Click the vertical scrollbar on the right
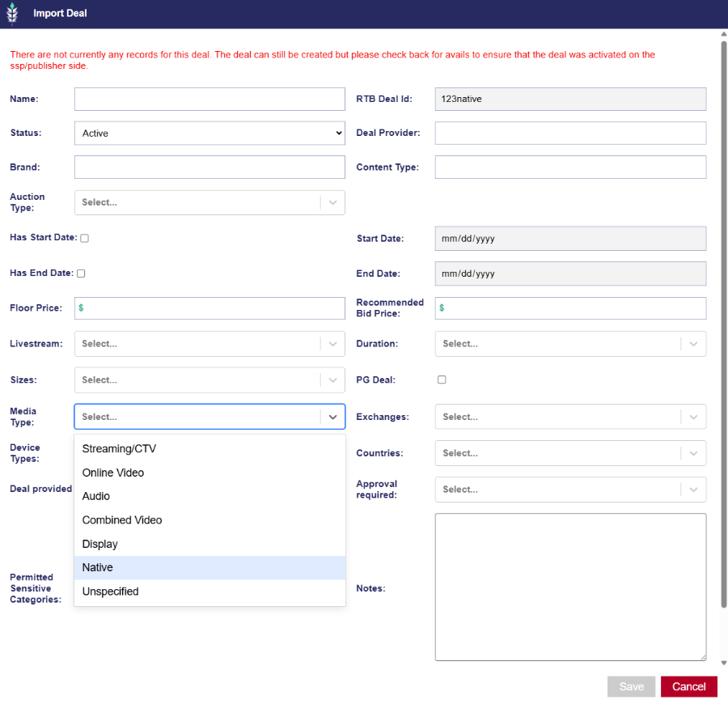 (x=723, y=324)
